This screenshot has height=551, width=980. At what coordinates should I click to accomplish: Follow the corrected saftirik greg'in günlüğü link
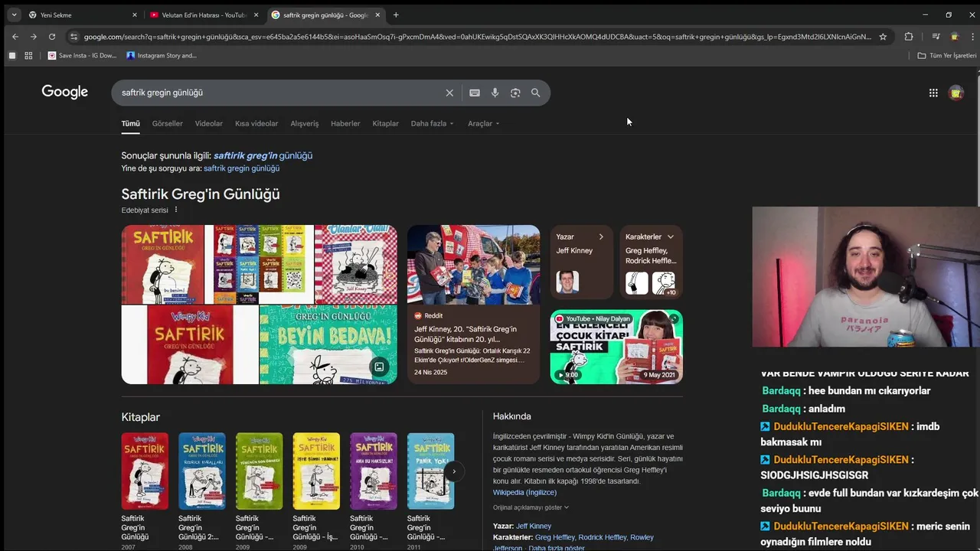pyautogui.click(x=263, y=155)
